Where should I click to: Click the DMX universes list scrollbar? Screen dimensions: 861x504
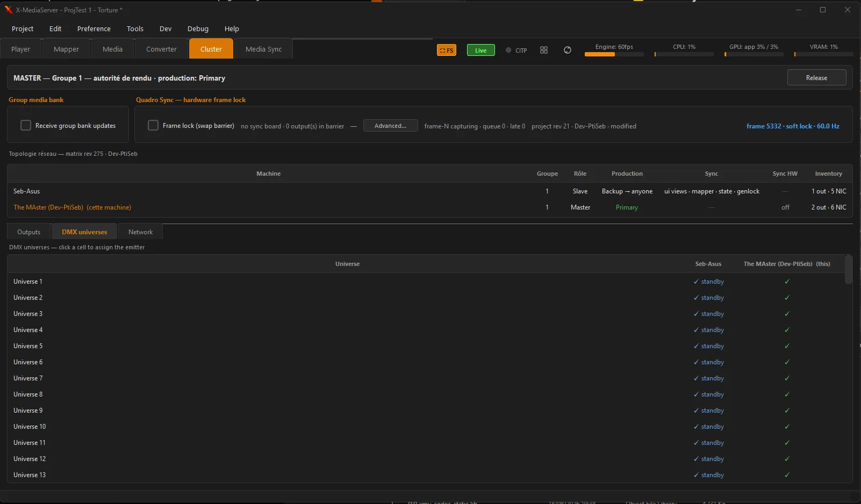click(x=849, y=270)
